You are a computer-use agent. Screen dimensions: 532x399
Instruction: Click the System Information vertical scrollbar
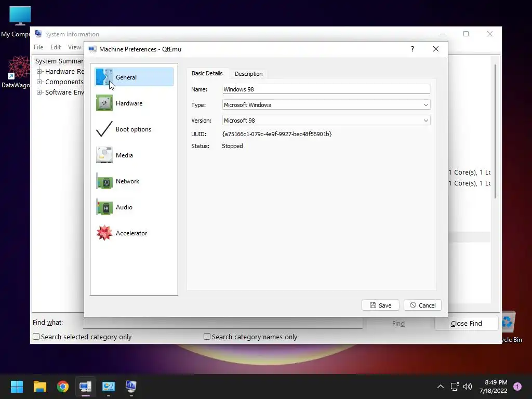(x=495, y=131)
